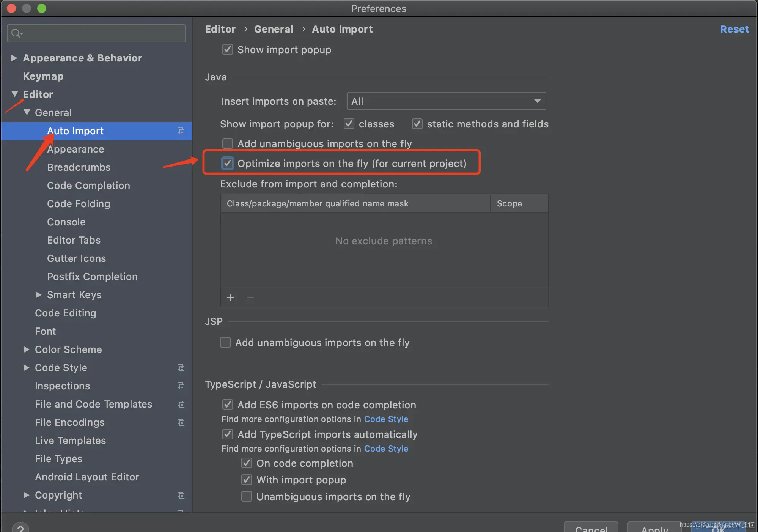Image resolution: width=758 pixels, height=532 pixels.
Task: Click the project icon beside File Encodings
Action: pos(181,422)
